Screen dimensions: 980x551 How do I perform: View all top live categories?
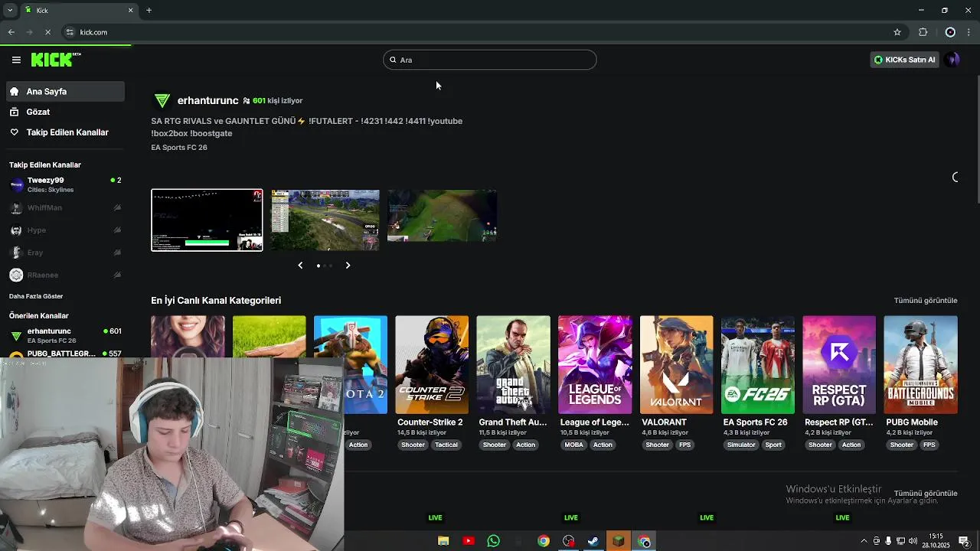[x=926, y=301]
